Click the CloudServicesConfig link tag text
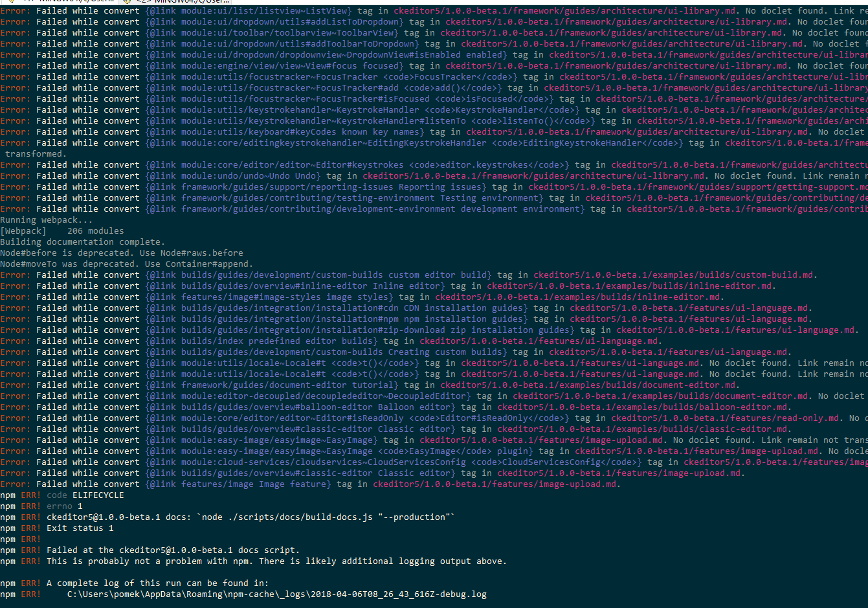 394,462
